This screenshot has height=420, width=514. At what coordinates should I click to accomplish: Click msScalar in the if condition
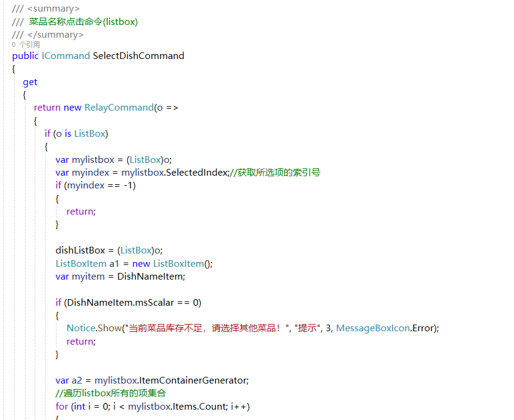coord(154,302)
